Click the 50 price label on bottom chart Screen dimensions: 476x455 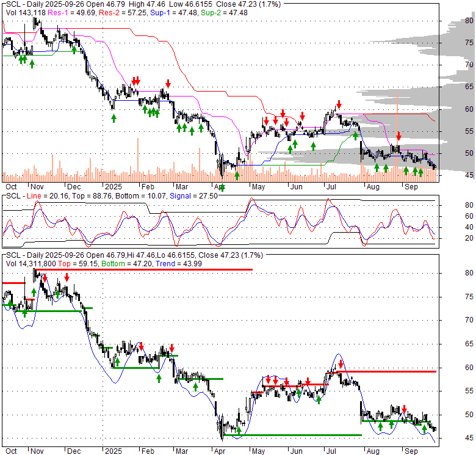click(x=469, y=415)
